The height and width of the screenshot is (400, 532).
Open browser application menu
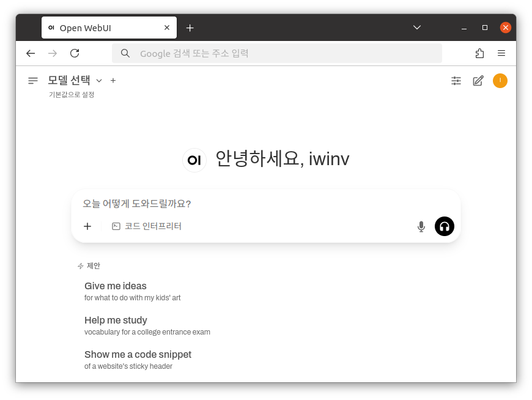click(501, 53)
